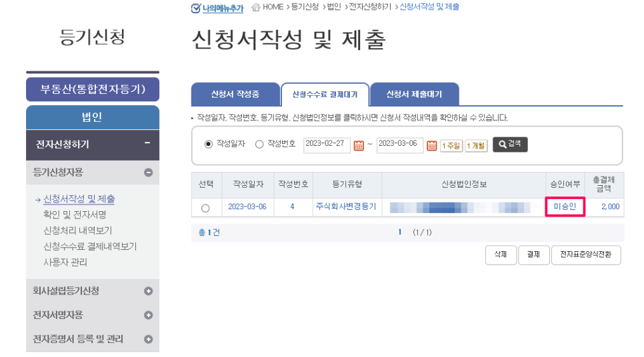Click the 전자표준양식전환 button

click(x=586, y=255)
